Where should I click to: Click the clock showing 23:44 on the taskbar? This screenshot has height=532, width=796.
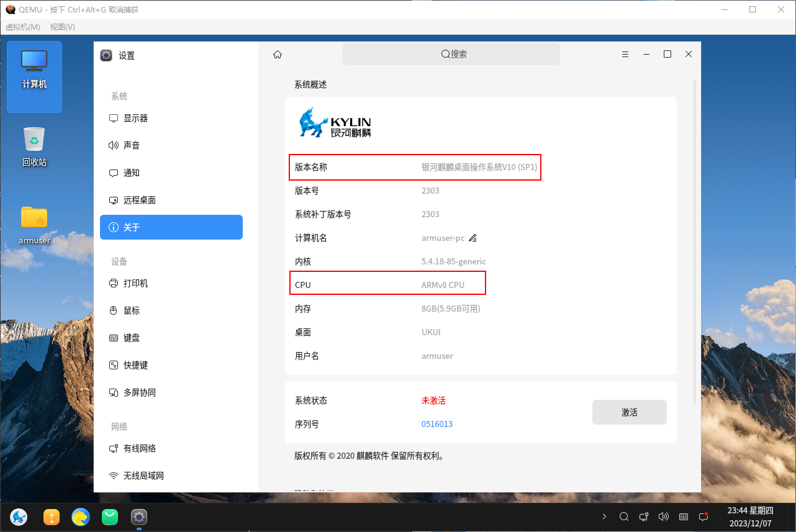(x=750, y=516)
